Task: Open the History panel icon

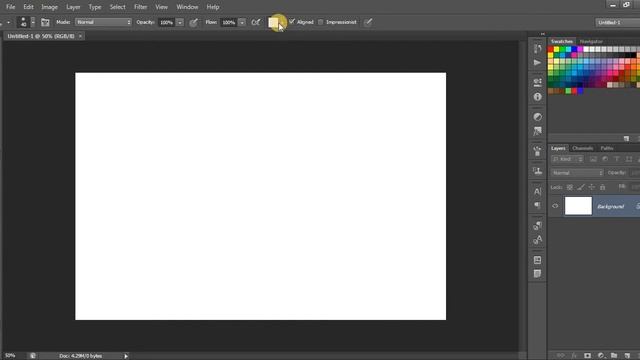Action: tap(537, 49)
